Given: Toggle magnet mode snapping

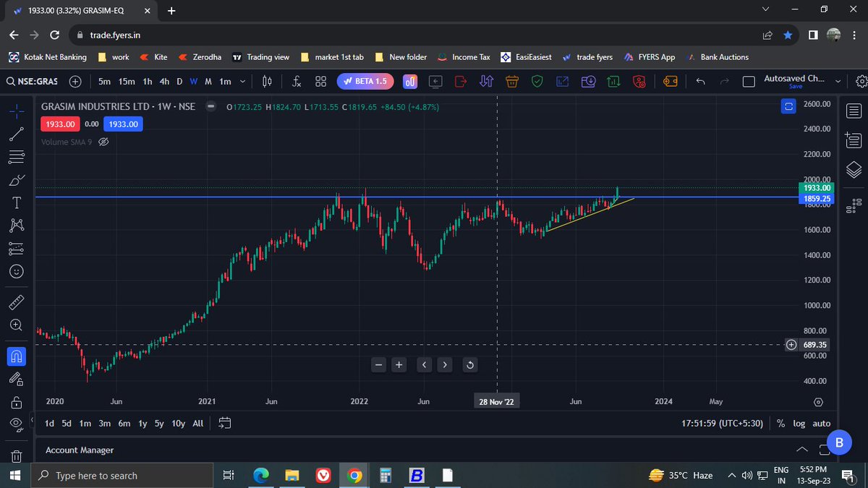Looking at the screenshot, I should click(17, 356).
